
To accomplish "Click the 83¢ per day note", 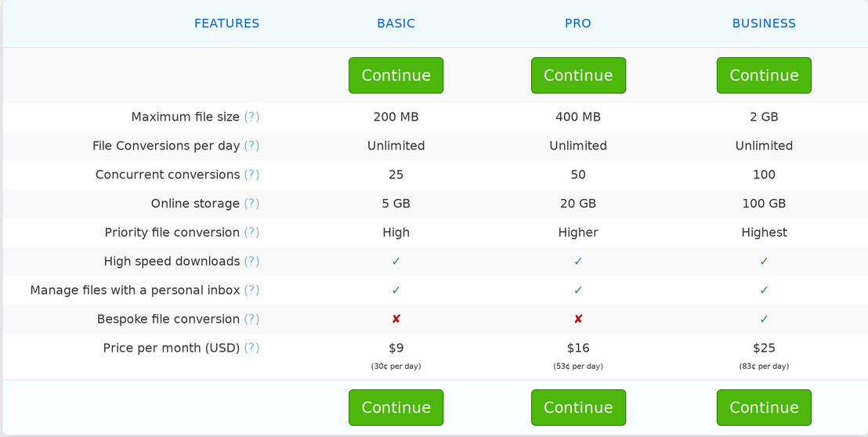I will (764, 367).
